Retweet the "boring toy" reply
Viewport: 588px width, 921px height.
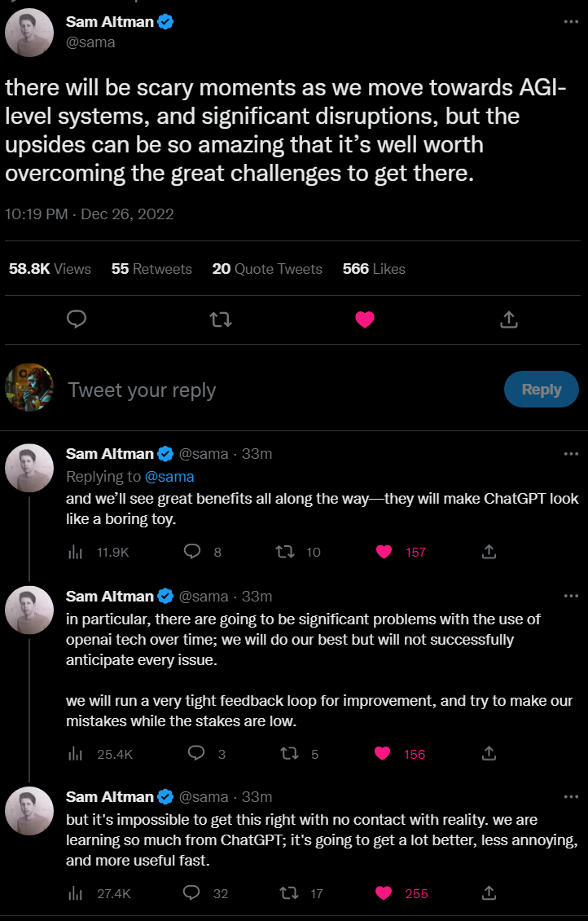click(x=285, y=552)
